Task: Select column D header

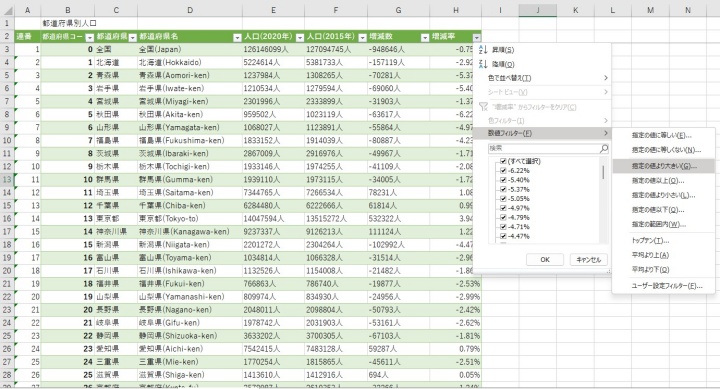Action: coord(190,10)
